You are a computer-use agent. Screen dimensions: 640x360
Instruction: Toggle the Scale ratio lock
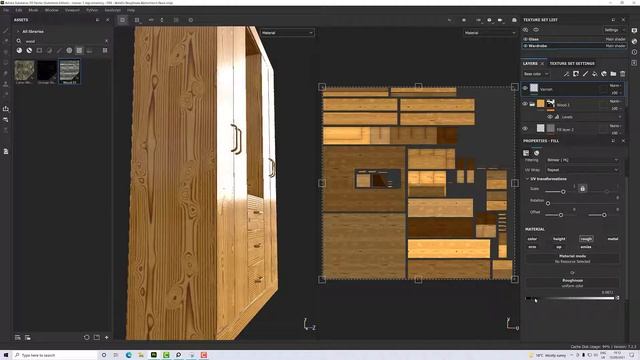click(582, 189)
